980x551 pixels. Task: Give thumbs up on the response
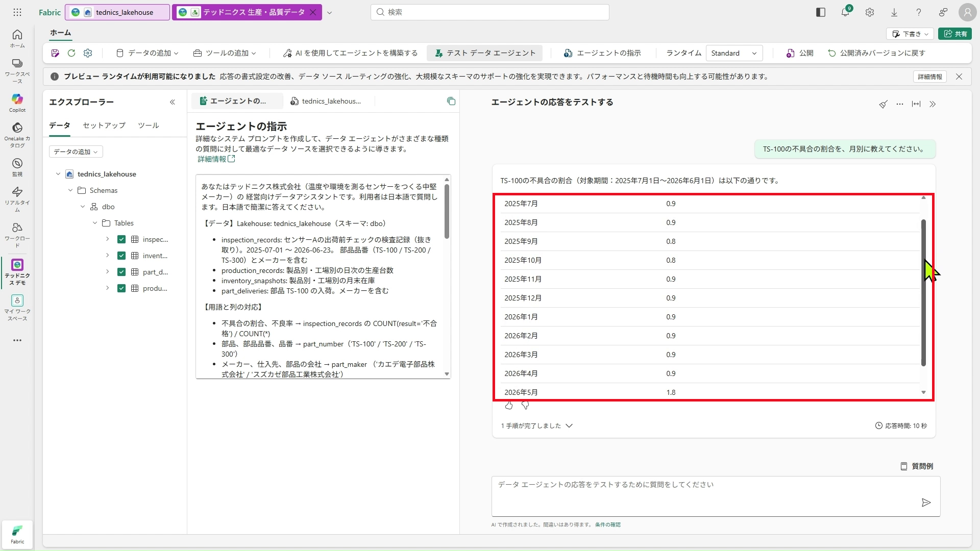click(509, 406)
